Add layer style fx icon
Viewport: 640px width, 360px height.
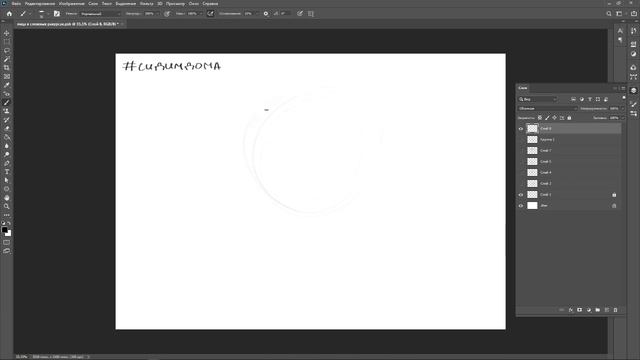click(571, 310)
